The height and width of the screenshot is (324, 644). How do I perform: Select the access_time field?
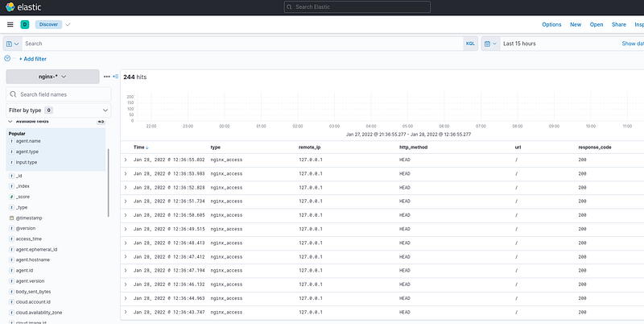click(29, 239)
